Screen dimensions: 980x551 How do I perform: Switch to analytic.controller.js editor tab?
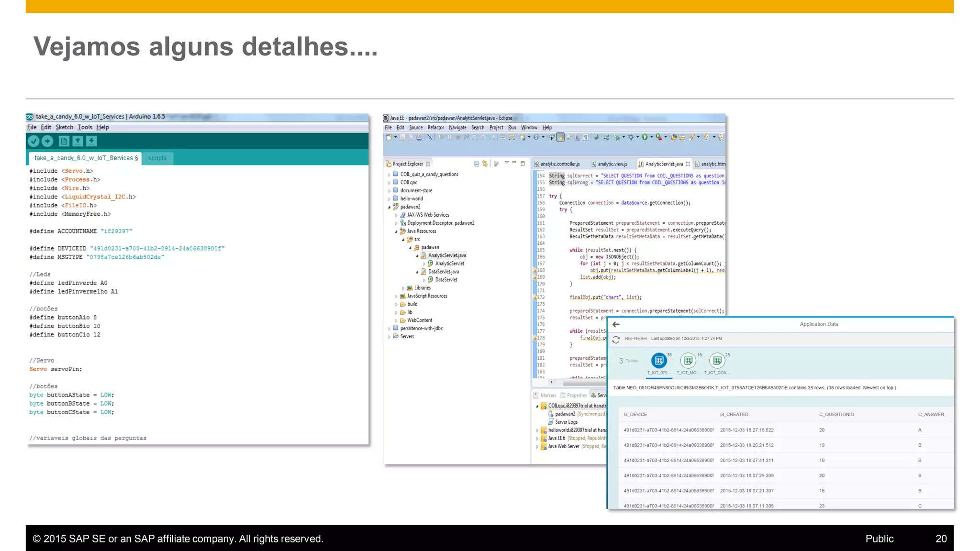click(x=557, y=164)
